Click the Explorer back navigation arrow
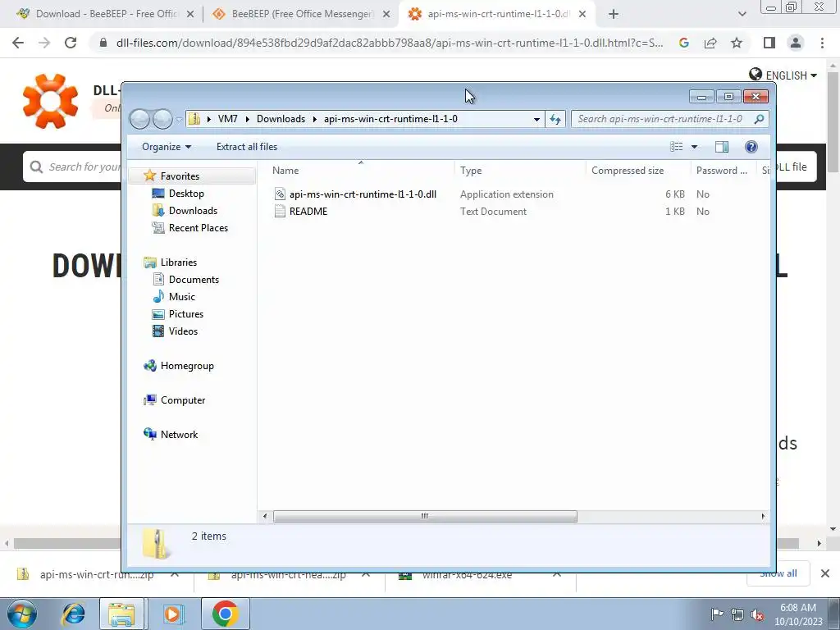 pos(139,119)
